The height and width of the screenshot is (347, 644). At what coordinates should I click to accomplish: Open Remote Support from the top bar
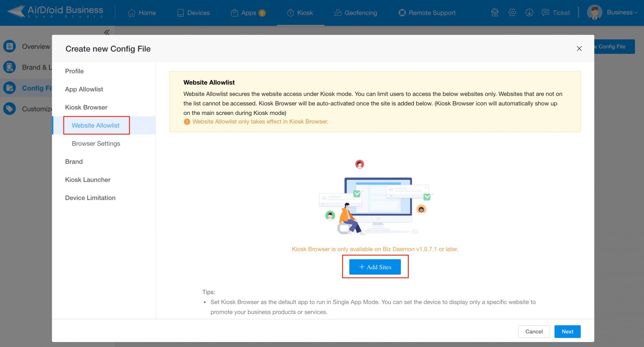426,13
